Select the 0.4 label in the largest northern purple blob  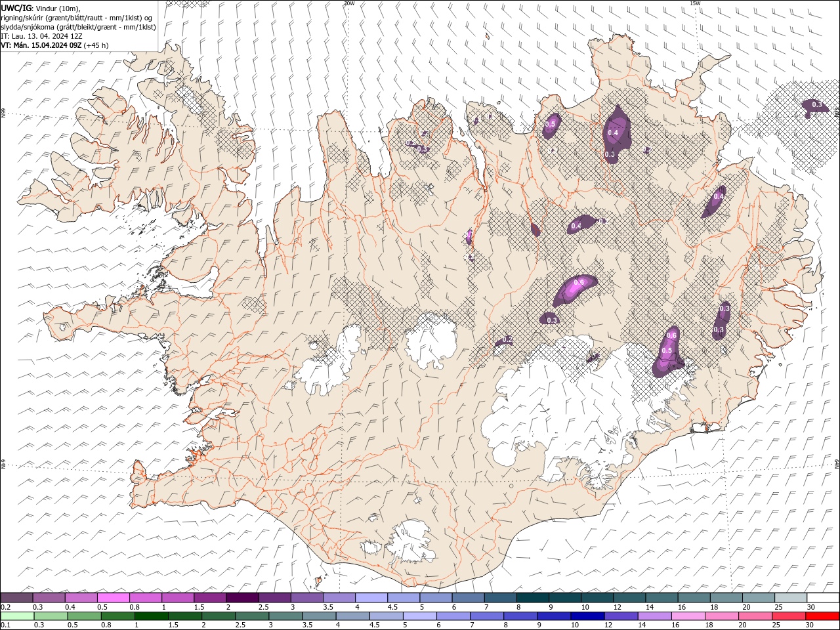pos(613,133)
